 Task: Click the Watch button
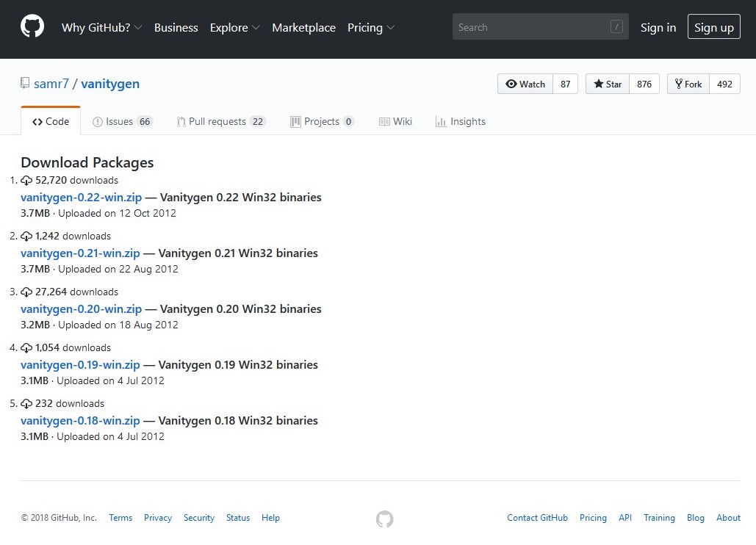[525, 84]
